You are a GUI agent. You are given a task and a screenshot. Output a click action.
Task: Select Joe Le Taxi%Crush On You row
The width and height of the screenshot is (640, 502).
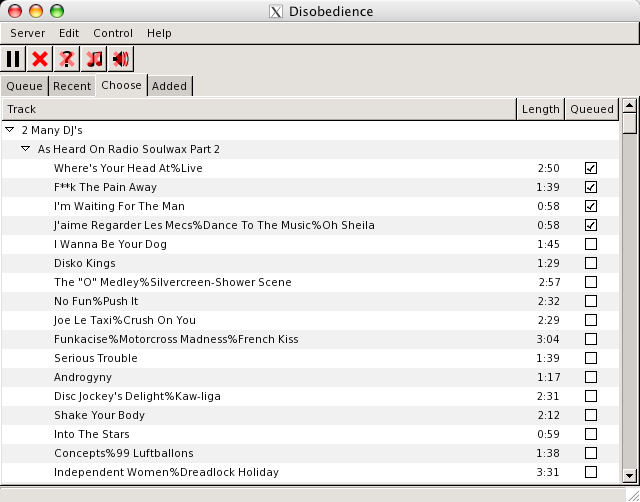pyautogui.click(x=310, y=320)
